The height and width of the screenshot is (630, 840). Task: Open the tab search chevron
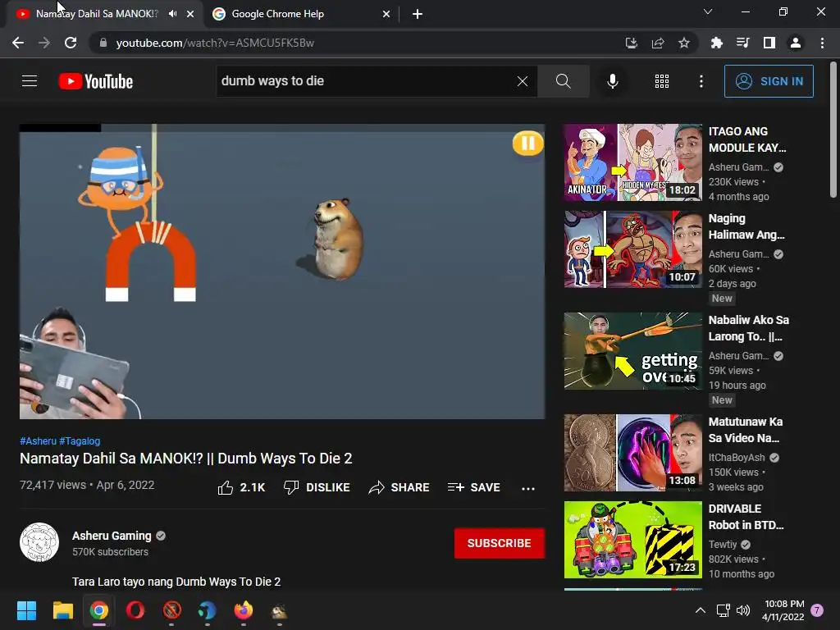pyautogui.click(x=708, y=11)
